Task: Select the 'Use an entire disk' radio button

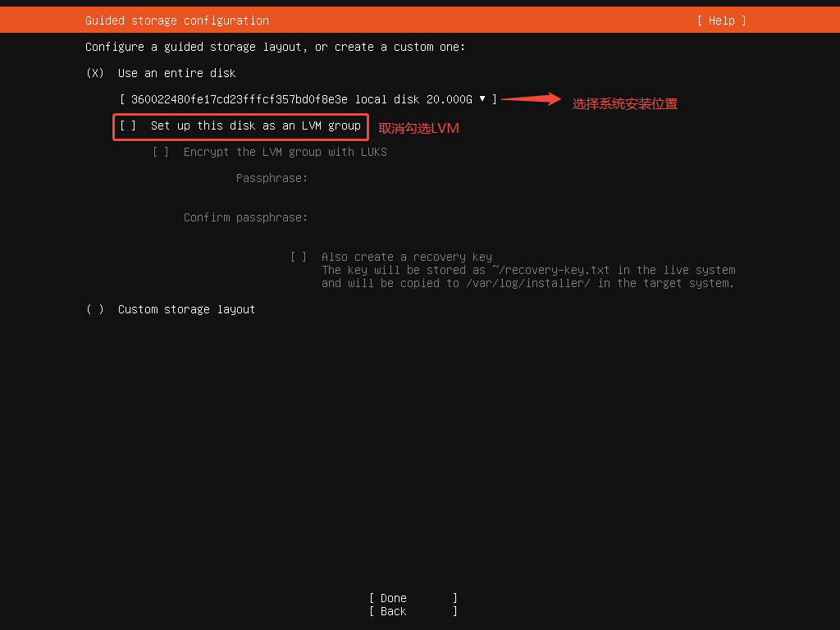Action: (x=95, y=73)
